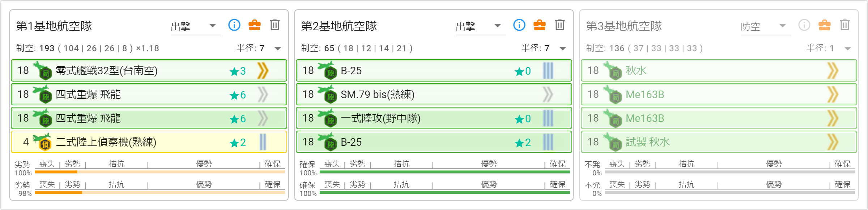Click proficiency chevron of 零式艦戦32型(台南空)
Viewport: 868px width, 210px height.
(263, 70)
